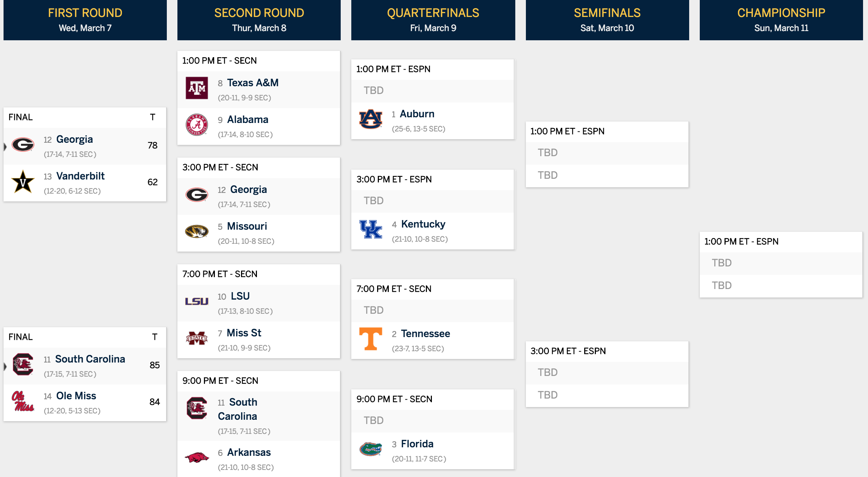Click the LSU logo

coord(197,301)
